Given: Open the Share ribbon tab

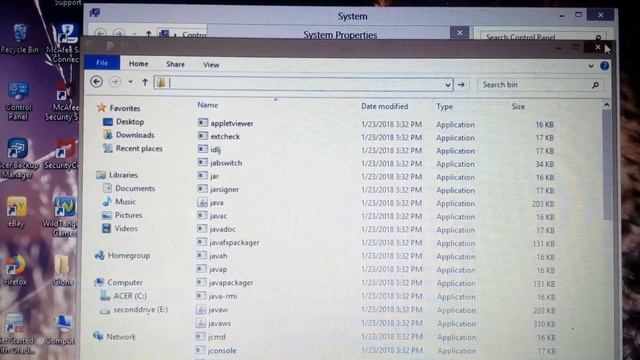Looking at the screenshot, I should [x=175, y=64].
